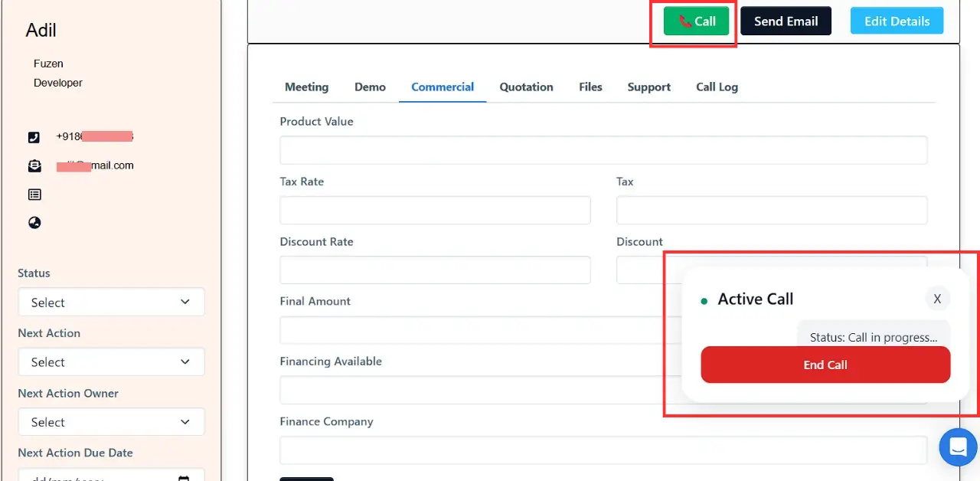The image size is (980, 481).
Task: Open the date picker calendar icon
Action: [x=184, y=477]
